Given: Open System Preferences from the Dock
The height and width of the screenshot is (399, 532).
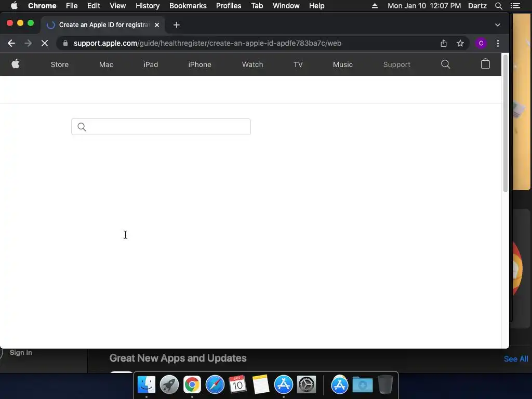Looking at the screenshot, I should click(x=307, y=385).
